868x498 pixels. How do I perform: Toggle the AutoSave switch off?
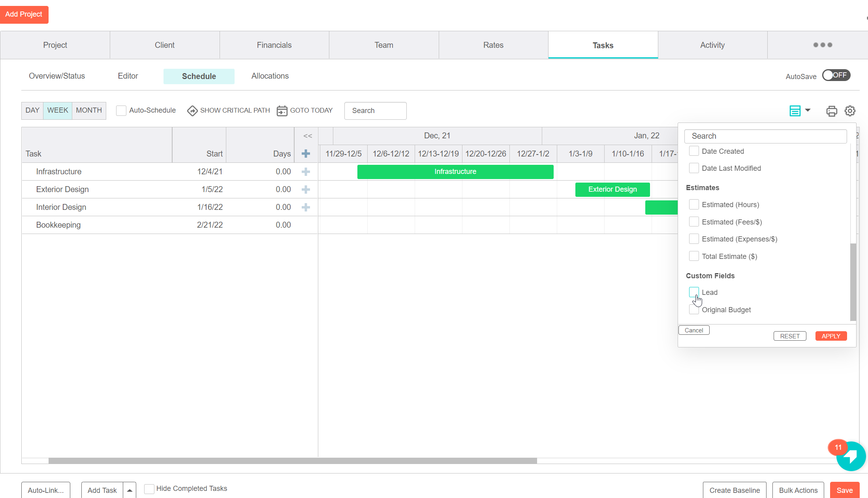coord(834,75)
